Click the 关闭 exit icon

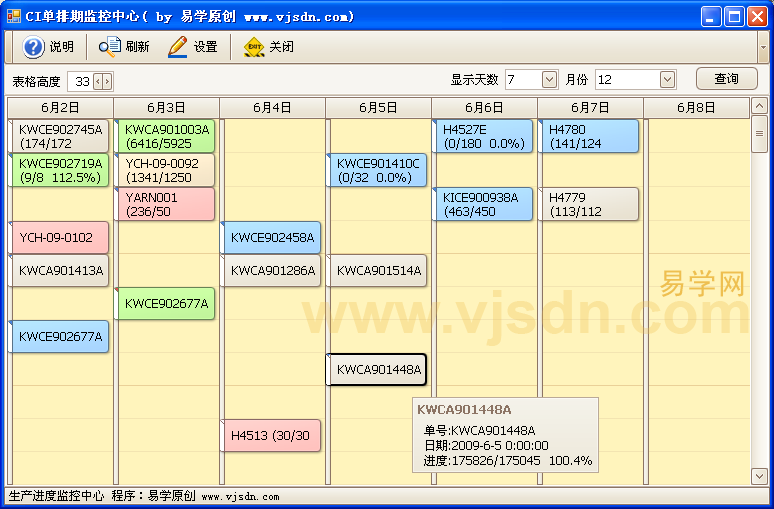[254, 47]
